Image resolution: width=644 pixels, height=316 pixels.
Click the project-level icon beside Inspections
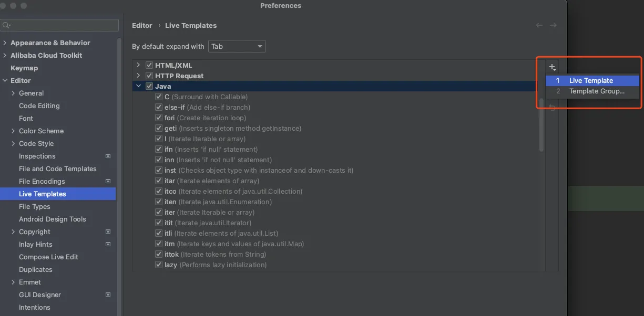click(108, 156)
